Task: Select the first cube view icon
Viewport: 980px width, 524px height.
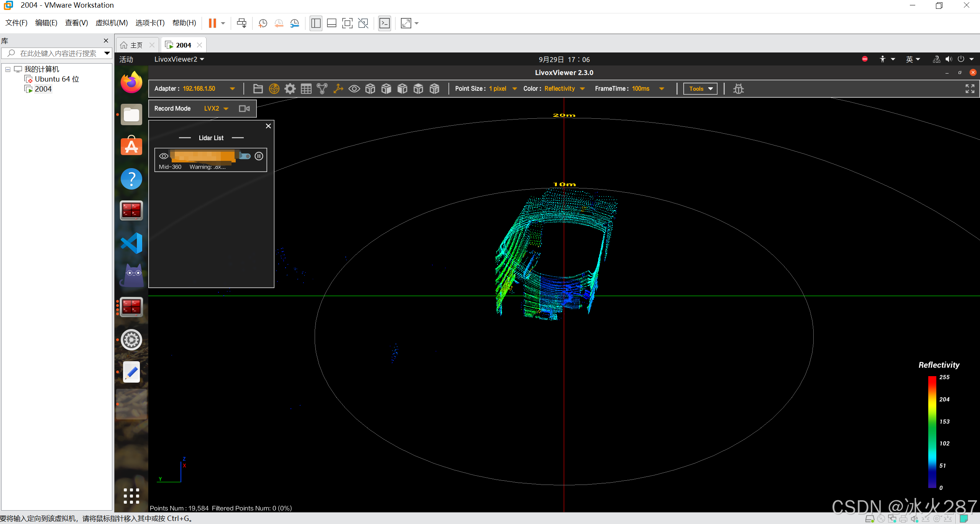Action: coord(370,89)
